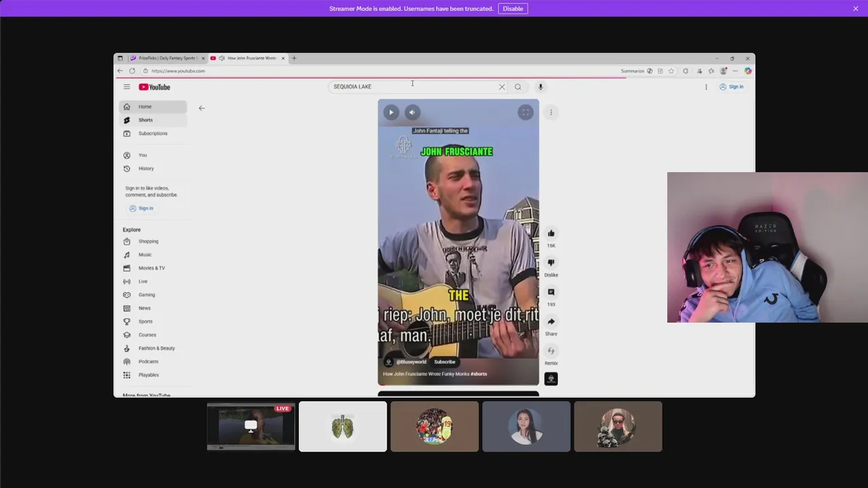The height and width of the screenshot is (488, 868).
Task: Close the John Frusciante YouTube tab
Action: pos(283,58)
